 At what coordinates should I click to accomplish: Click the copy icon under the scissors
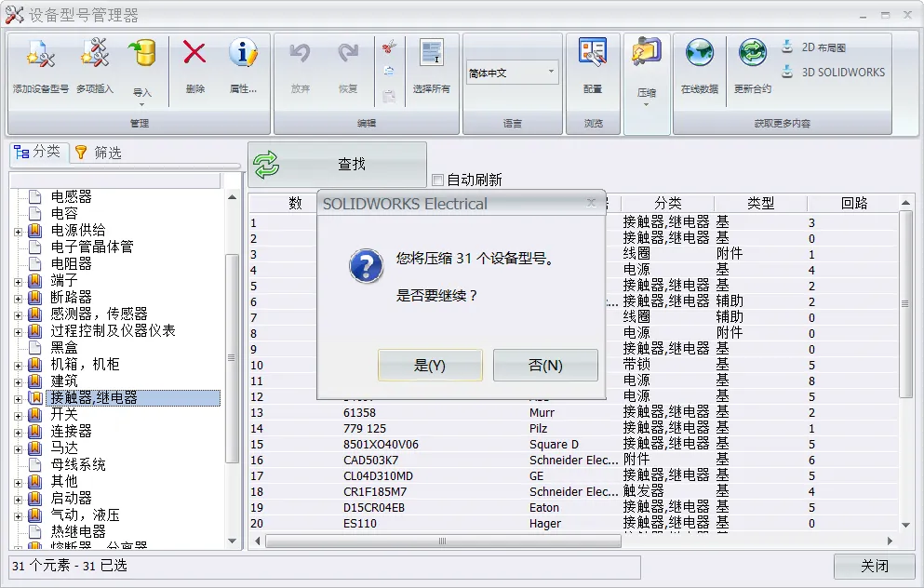pyautogui.click(x=389, y=71)
